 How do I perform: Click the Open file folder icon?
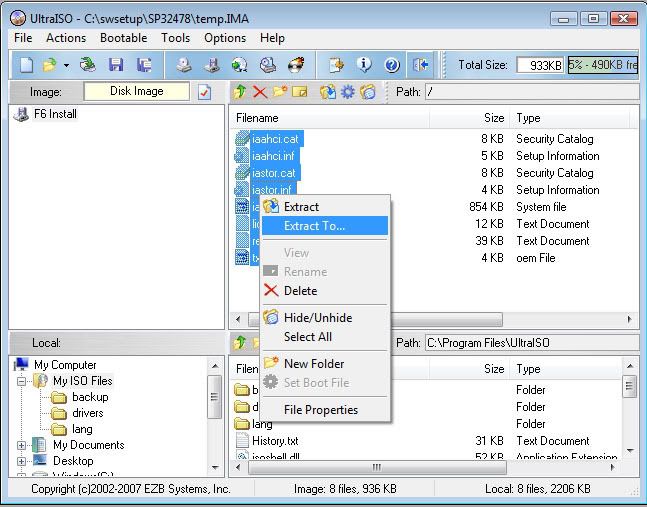[50, 65]
